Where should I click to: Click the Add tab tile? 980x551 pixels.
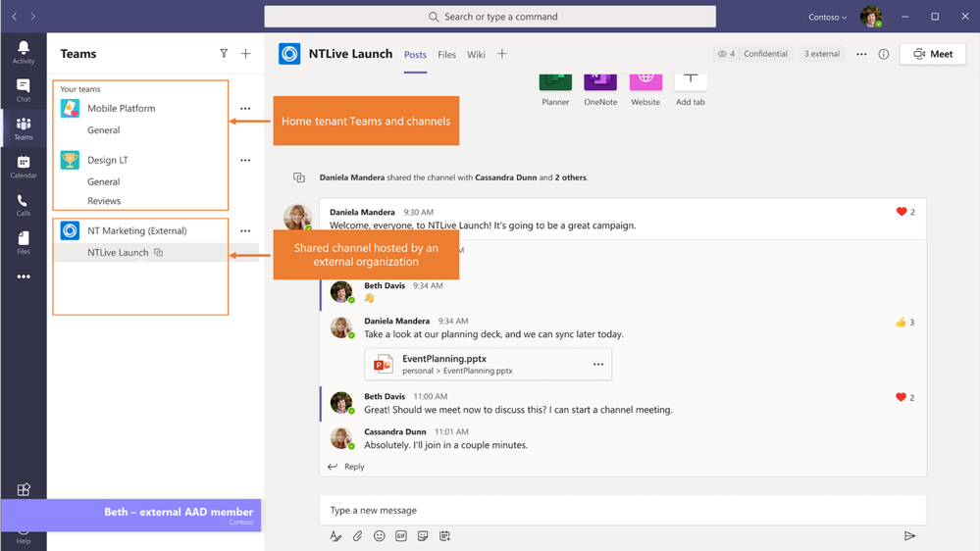pyautogui.click(x=690, y=90)
